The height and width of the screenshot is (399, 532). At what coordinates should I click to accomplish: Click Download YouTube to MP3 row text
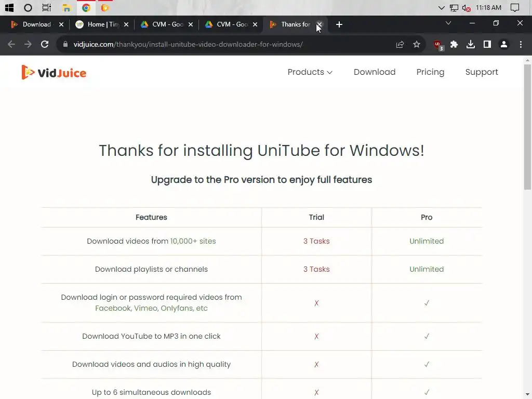click(x=151, y=336)
